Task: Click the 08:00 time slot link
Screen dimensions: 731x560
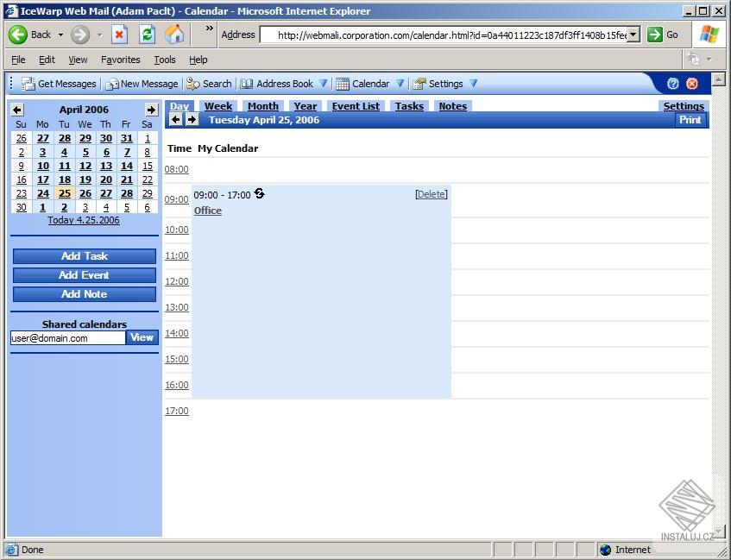Action: pyautogui.click(x=177, y=169)
